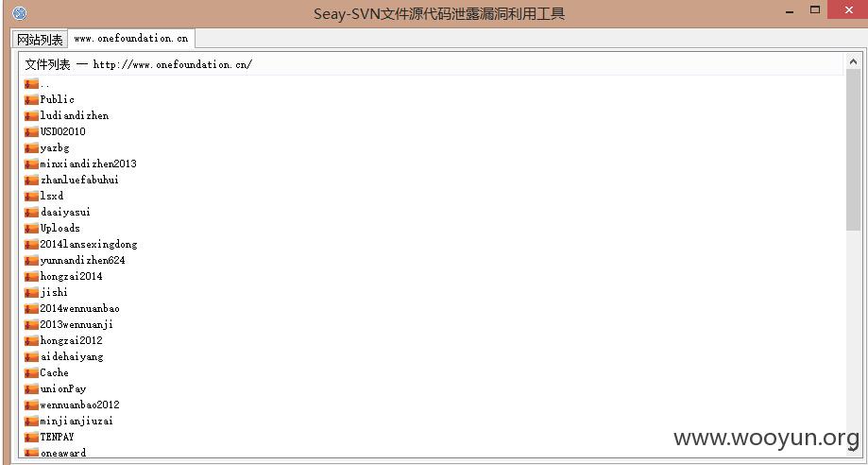Click the folder icon beside yazbg
This screenshot has width=868, height=465.
point(31,148)
